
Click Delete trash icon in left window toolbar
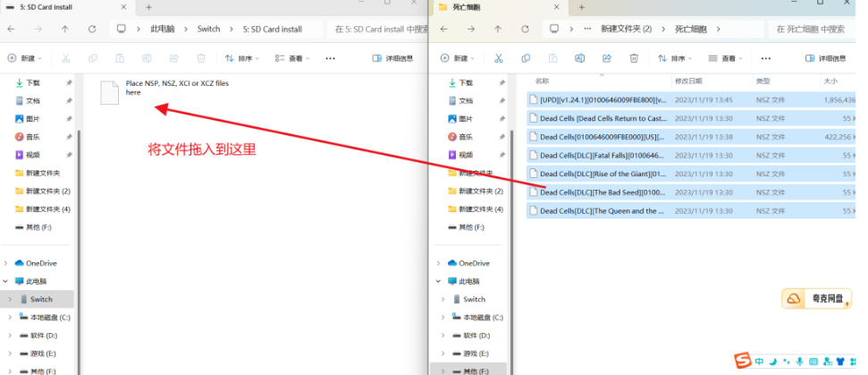tap(201, 58)
